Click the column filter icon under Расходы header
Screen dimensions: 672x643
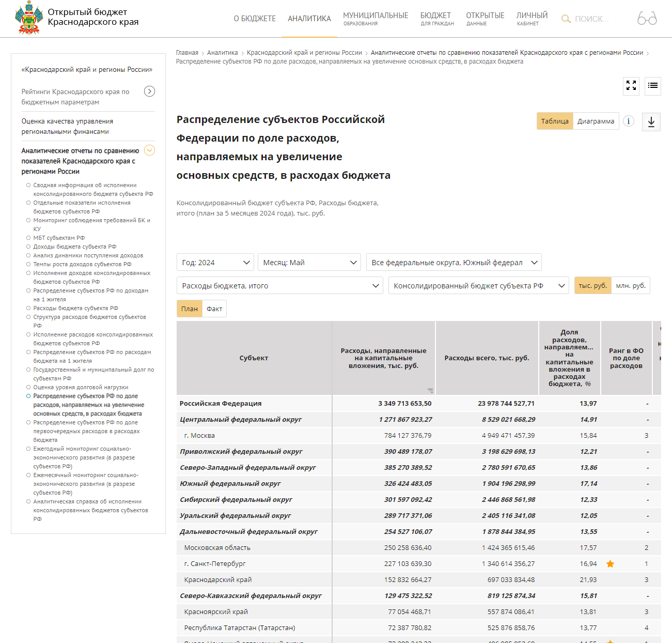click(430, 391)
